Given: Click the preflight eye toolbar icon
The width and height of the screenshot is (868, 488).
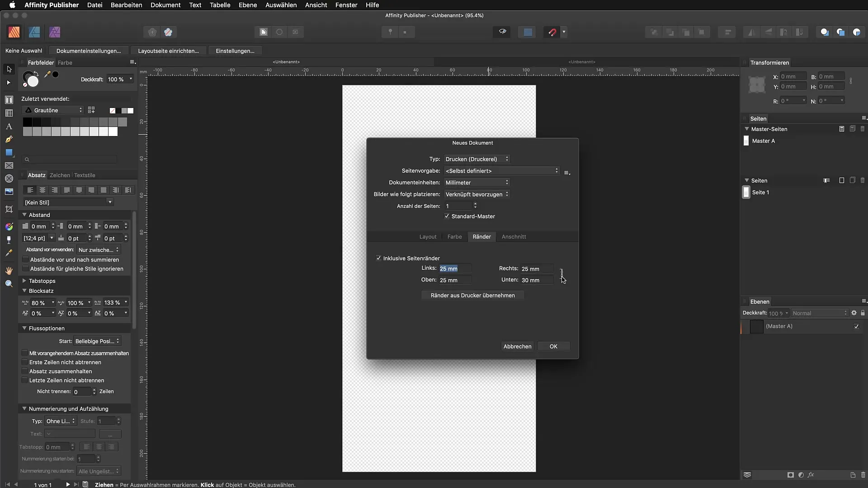Looking at the screenshot, I should 502,32.
